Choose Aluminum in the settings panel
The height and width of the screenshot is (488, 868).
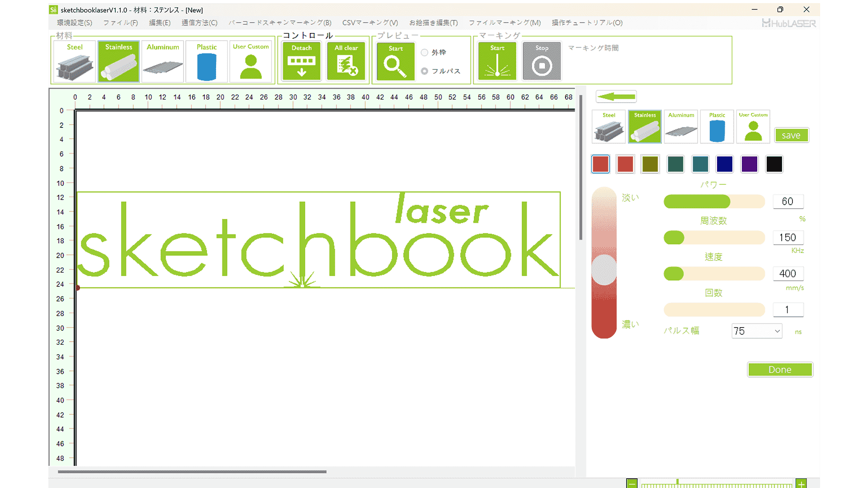tap(681, 127)
